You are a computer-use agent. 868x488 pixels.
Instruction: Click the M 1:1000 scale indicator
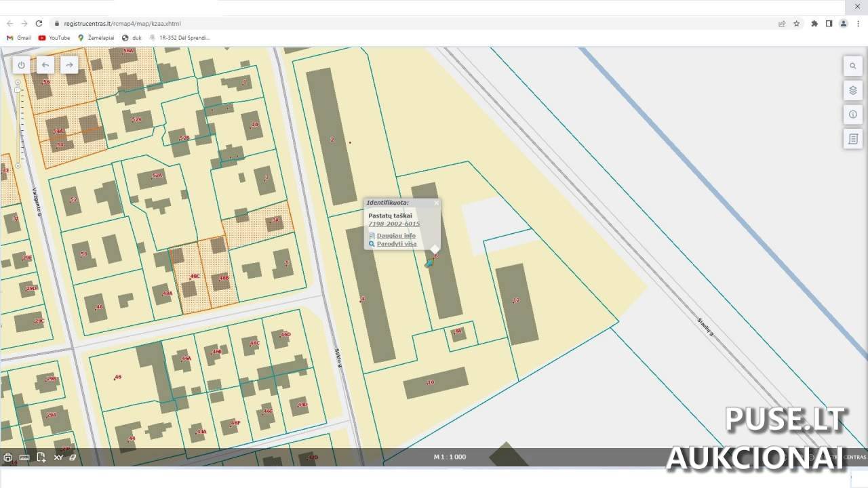point(450,457)
